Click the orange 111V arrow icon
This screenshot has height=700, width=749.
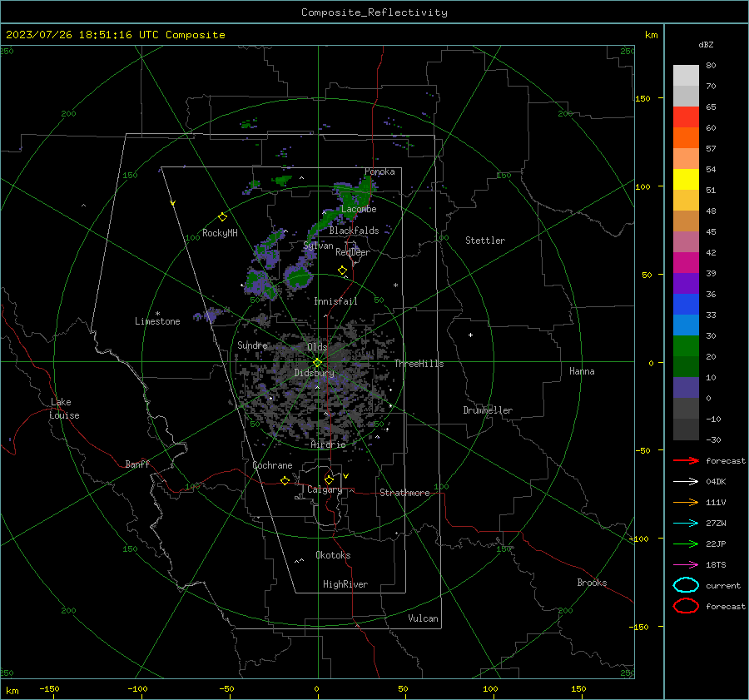click(686, 502)
